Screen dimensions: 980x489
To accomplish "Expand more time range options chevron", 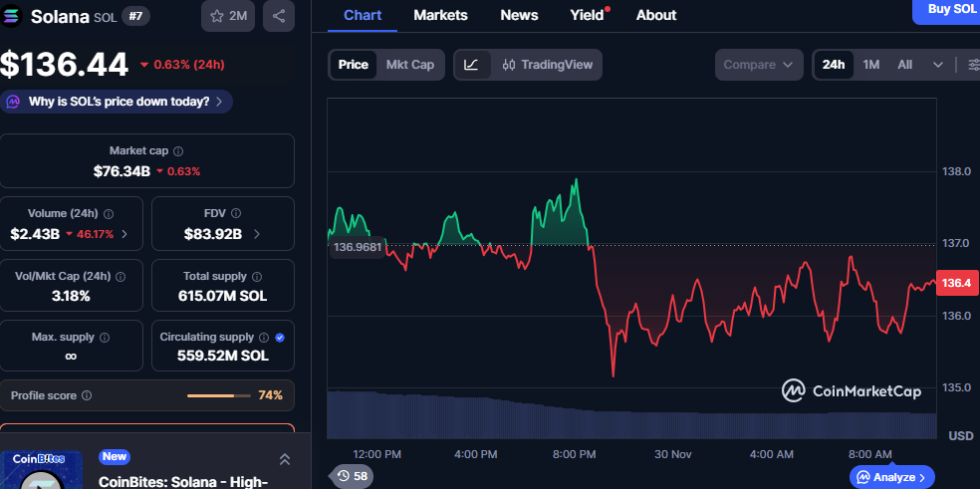I will tap(937, 65).
